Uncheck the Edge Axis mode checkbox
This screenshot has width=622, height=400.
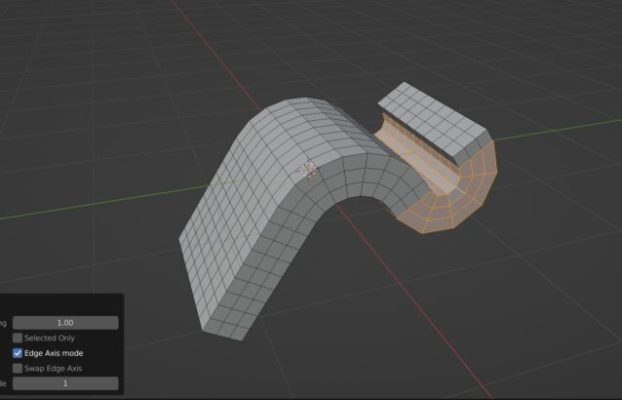pyautogui.click(x=17, y=353)
